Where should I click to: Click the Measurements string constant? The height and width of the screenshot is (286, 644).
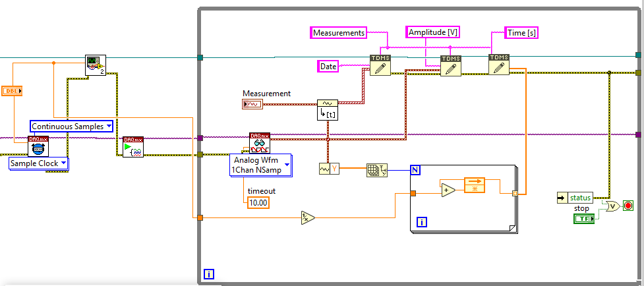[339, 32]
